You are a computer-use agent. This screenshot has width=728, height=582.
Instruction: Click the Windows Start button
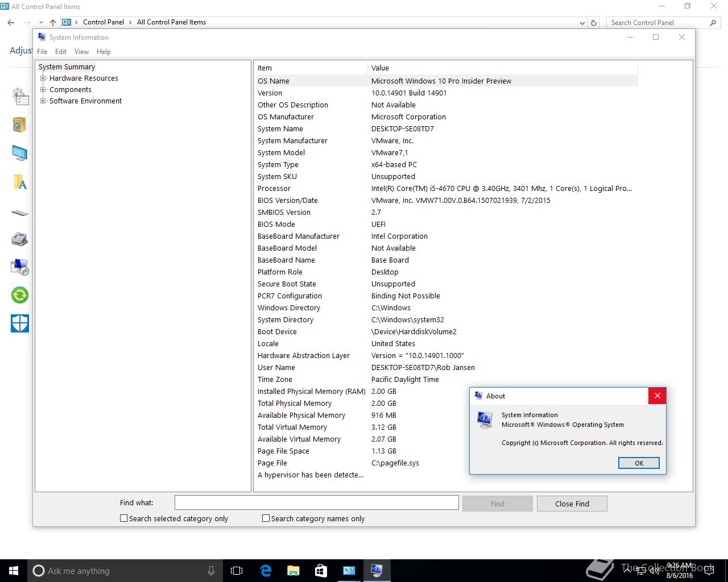[x=14, y=571]
